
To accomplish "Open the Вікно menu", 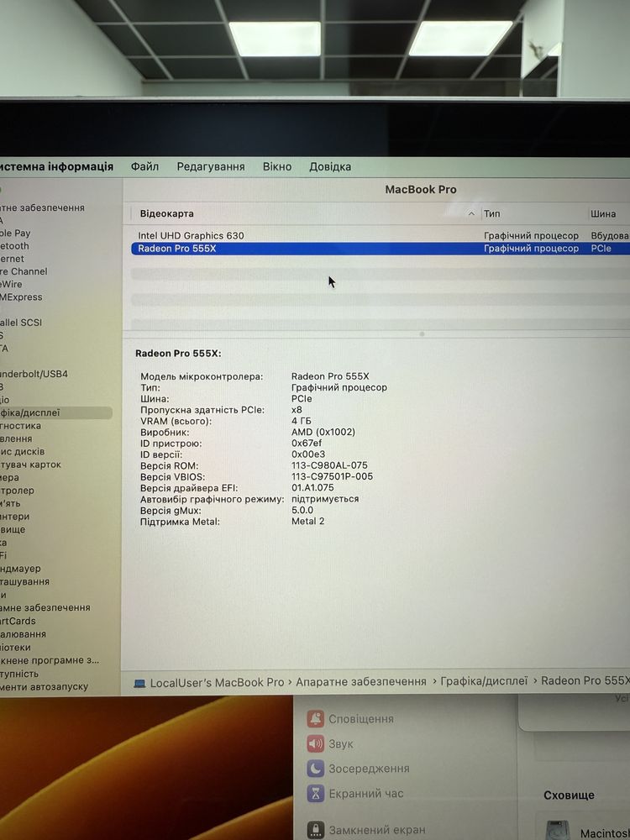I will click(x=277, y=166).
